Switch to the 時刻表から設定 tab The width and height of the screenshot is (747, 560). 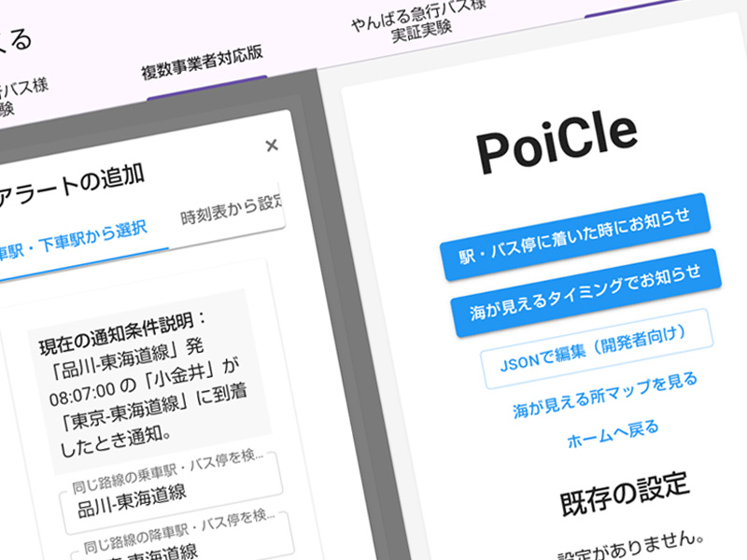tap(232, 210)
